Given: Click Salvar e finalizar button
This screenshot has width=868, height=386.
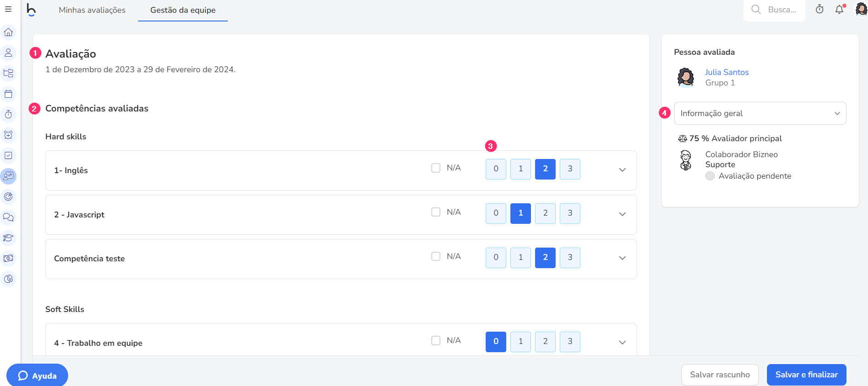Looking at the screenshot, I should (806, 375).
